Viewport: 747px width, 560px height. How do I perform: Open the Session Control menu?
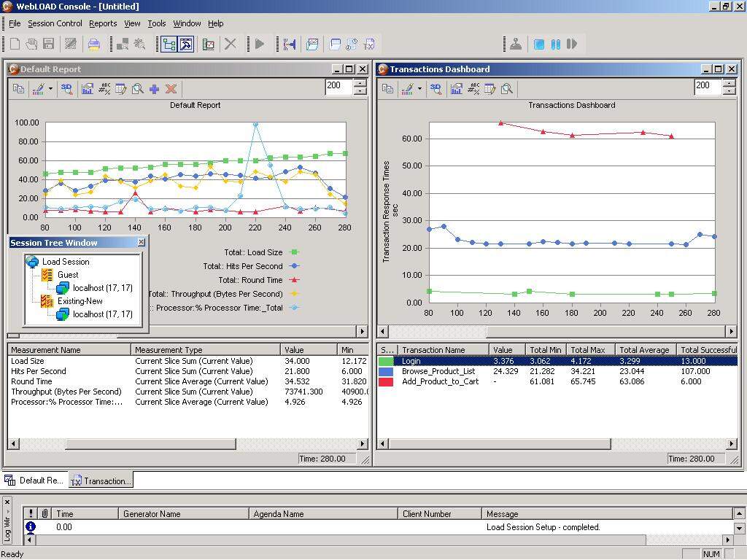point(55,23)
